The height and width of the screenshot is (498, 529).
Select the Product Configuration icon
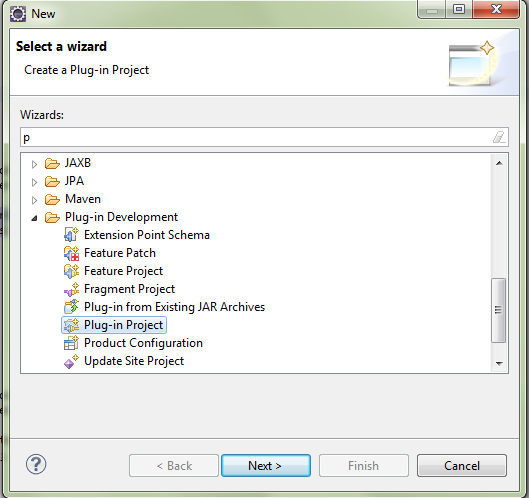pyautogui.click(x=71, y=343)
